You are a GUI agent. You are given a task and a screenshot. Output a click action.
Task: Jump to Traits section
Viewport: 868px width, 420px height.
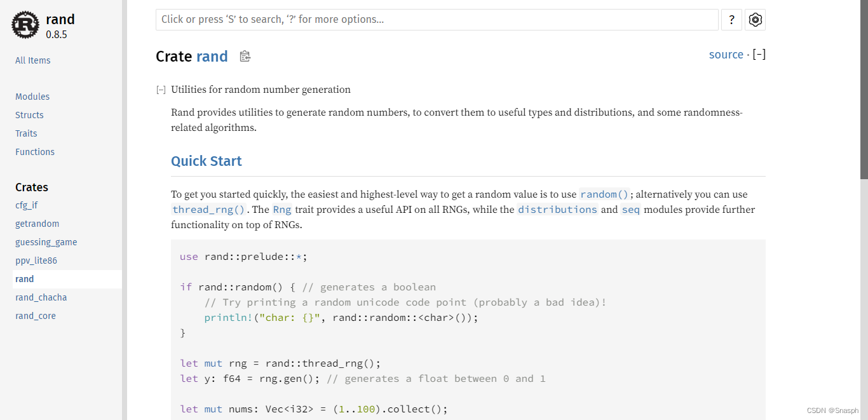[x=26, y=133]
